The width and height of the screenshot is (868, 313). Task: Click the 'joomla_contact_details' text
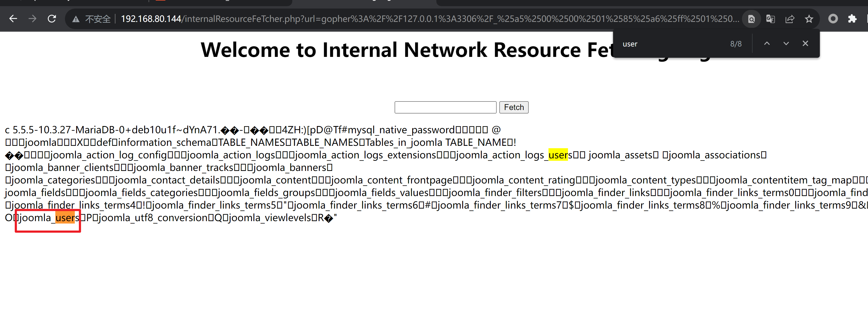[x=167, y=180]
